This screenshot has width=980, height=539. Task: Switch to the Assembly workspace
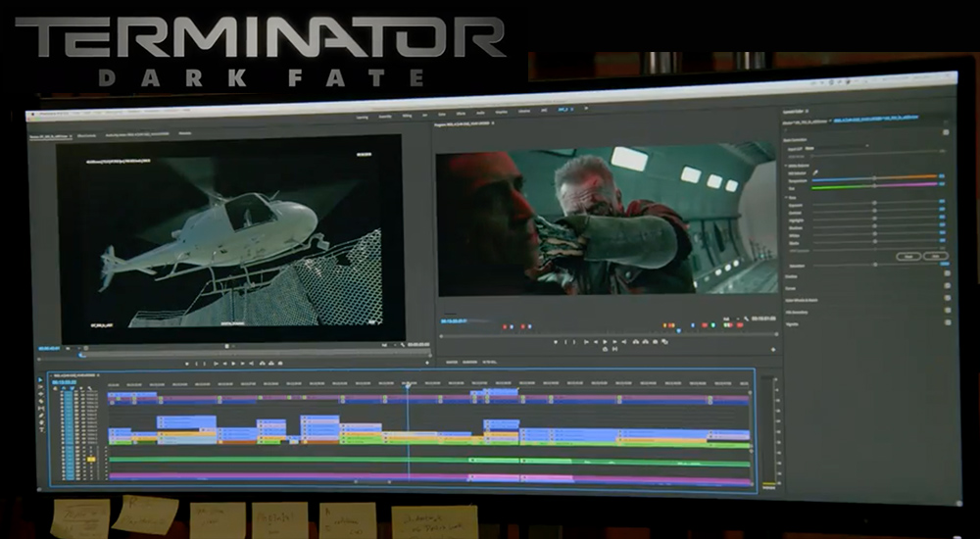click(385, 117)
